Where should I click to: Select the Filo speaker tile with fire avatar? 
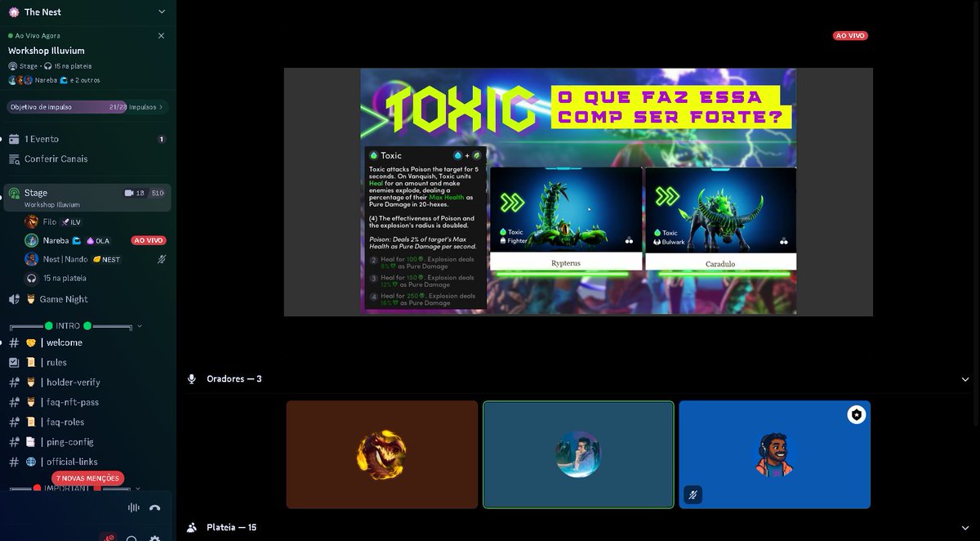[x=382, y=454]
